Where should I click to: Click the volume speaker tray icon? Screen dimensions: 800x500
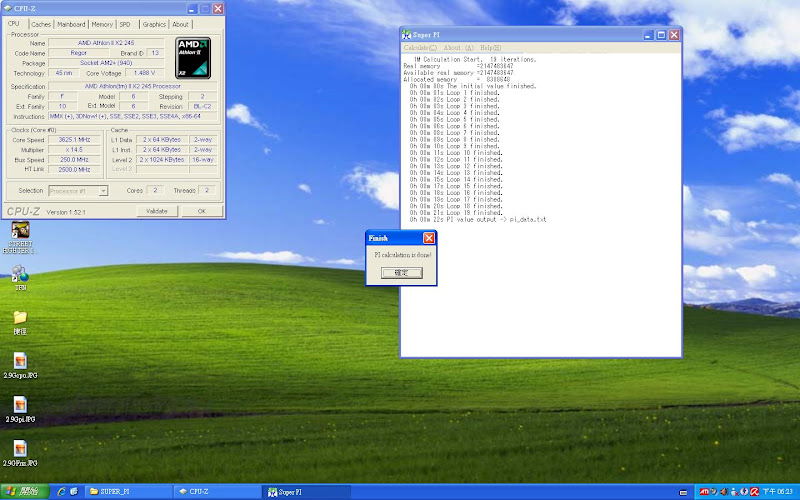[723, 492]
